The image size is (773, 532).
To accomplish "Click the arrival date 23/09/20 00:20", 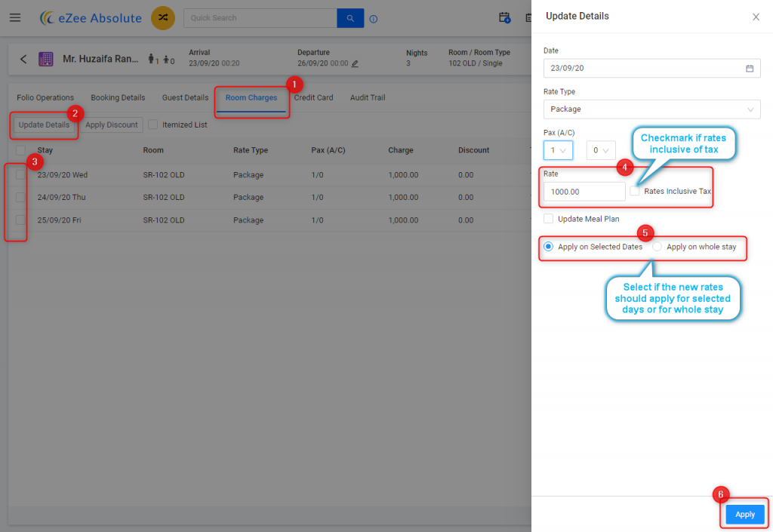I will [214, 63].
